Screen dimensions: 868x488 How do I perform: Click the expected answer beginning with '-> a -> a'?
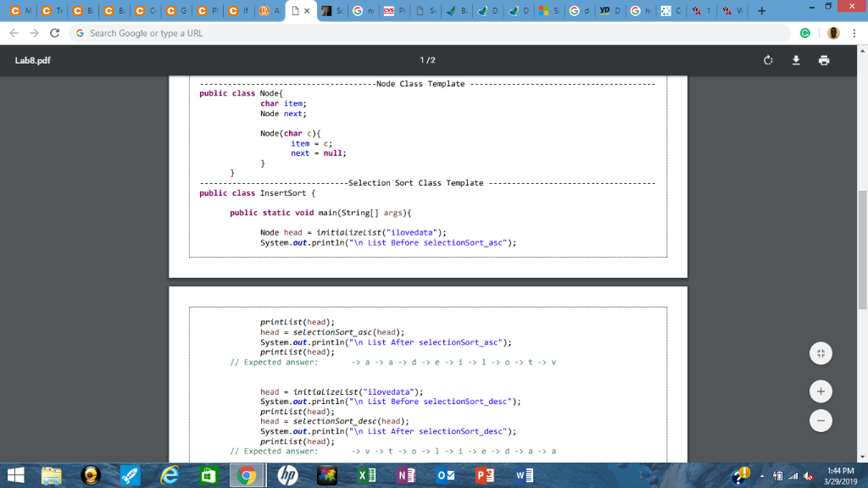(x=454, y=363)
